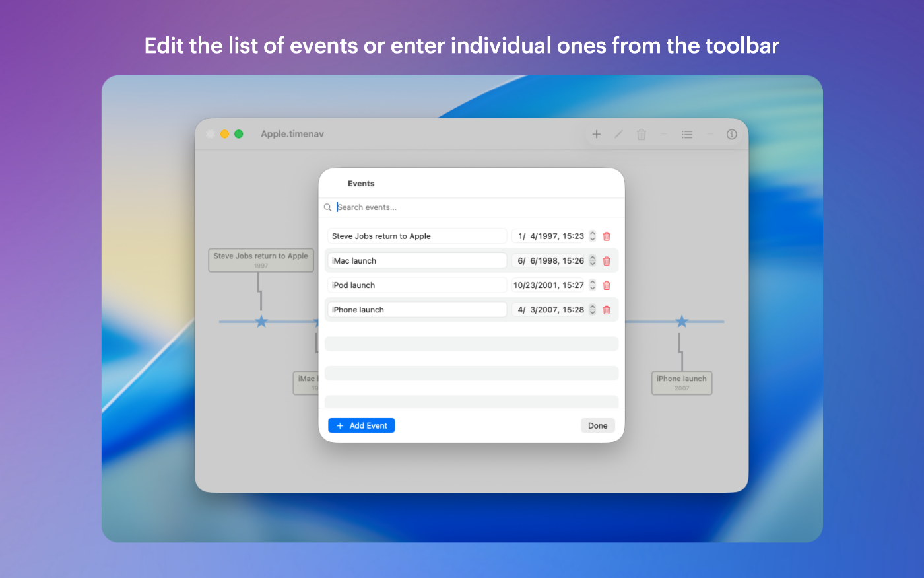Screen dimensions: 924x578
Task: Open the events list from toolbar
Action: coord(687,134)
